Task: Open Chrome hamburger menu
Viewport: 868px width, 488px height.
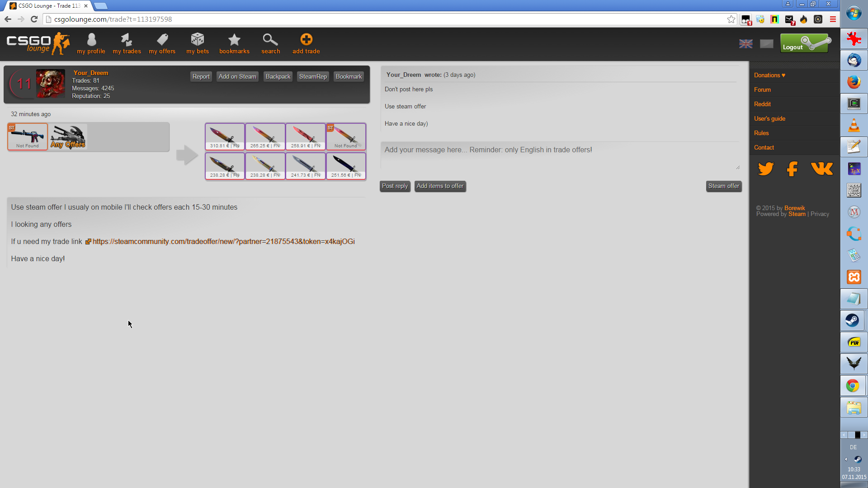Action: pos(833,19)
